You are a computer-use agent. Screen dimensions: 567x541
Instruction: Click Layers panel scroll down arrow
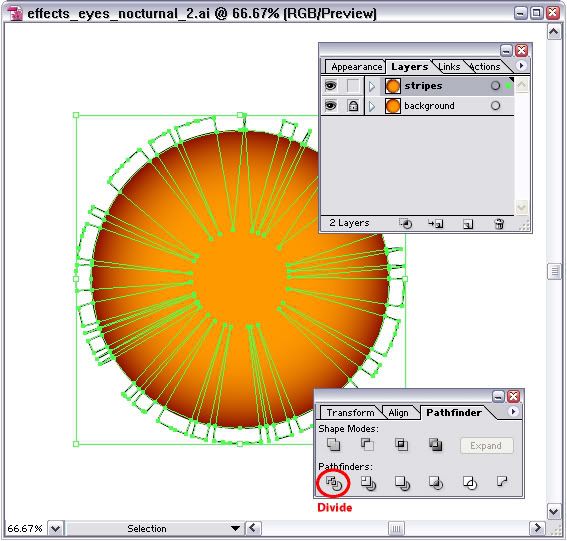(x=521, y=208)
